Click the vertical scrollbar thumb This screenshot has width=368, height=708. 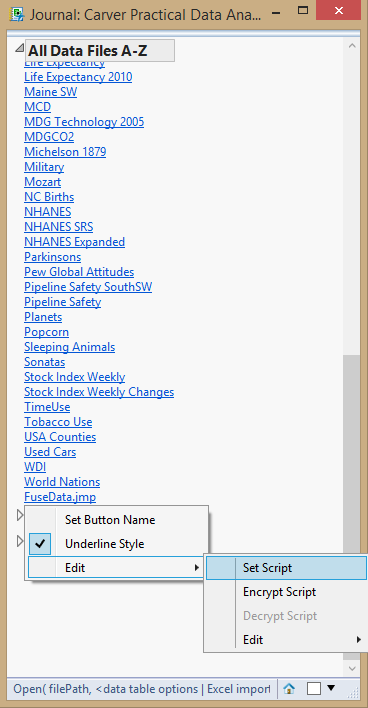tap(351, 455)
